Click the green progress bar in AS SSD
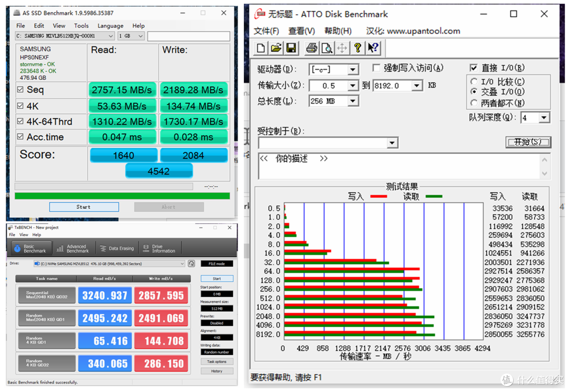Screen dimensions: 569x392 click(x=122, y=196)
